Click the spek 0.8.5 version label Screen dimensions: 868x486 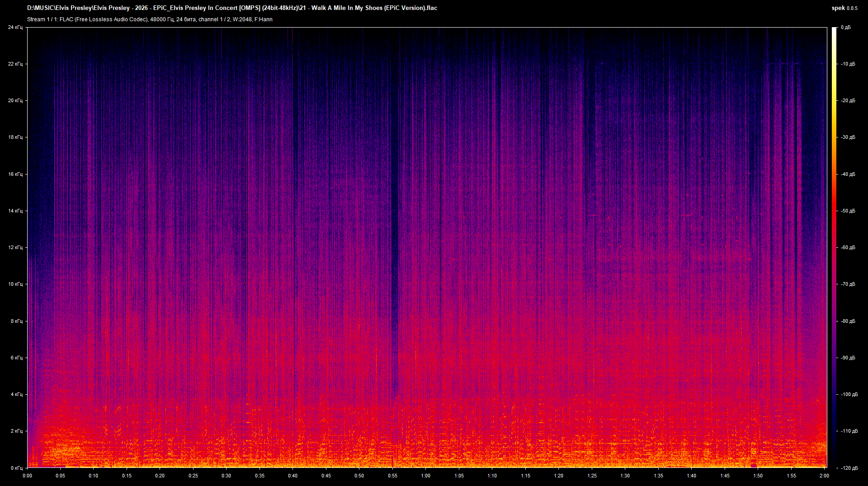click(x=844, y=8)
